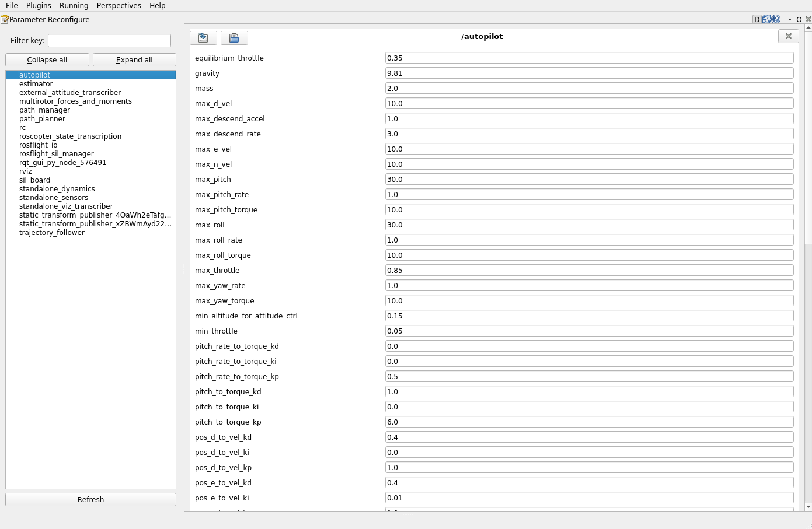Image resolution: width=812 pixels, height=529 pixels.
Task: Close the /autopilot parameter panel
Action: click(788, 36)
